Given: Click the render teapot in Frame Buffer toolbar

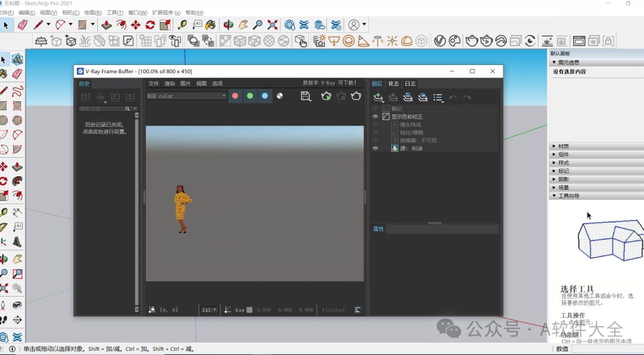Looking at the screenshot, I should pos(356,96).
